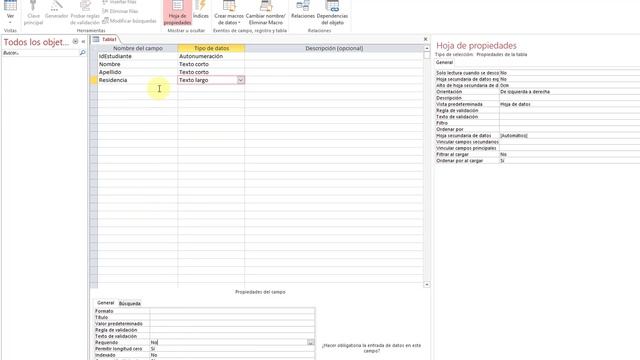Click the Buscar search box

[x=40, y=53]
